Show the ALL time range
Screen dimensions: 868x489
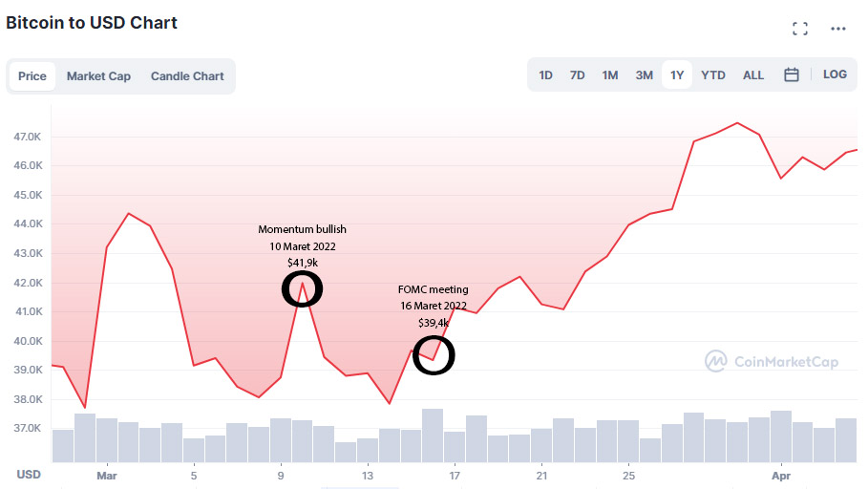click(753, 75)
